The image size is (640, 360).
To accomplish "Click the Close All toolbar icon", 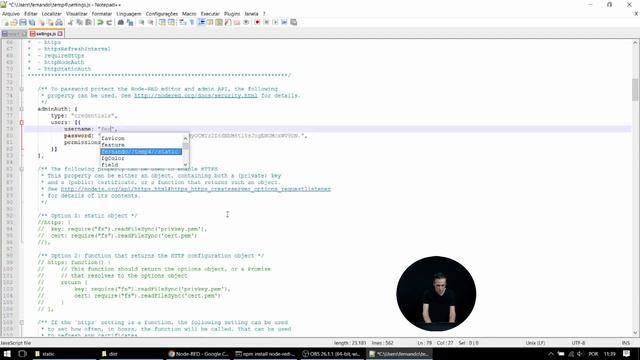I will point(50,22).
